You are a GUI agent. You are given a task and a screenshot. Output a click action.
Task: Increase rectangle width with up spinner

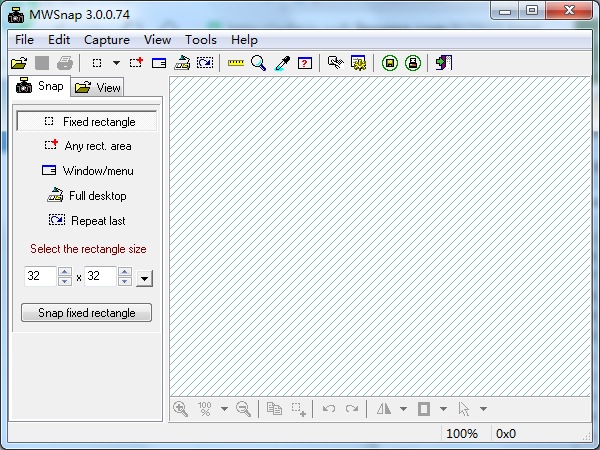tap(65, 271)
